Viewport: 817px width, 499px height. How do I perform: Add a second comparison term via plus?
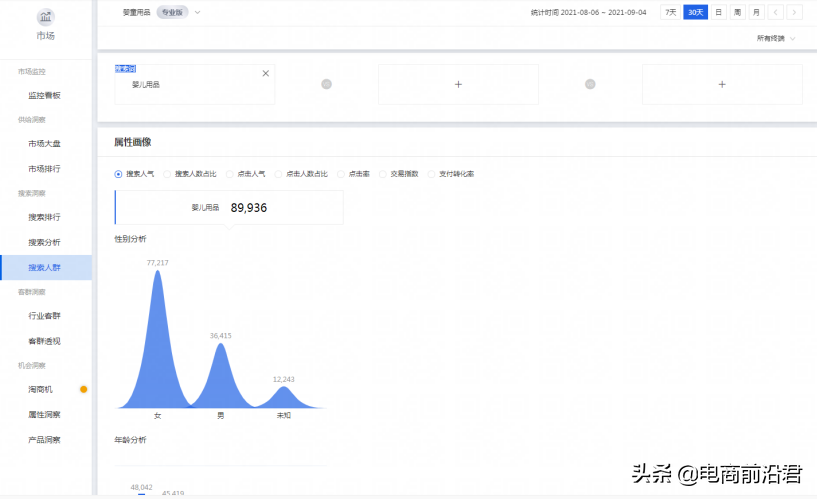[458, 85]
